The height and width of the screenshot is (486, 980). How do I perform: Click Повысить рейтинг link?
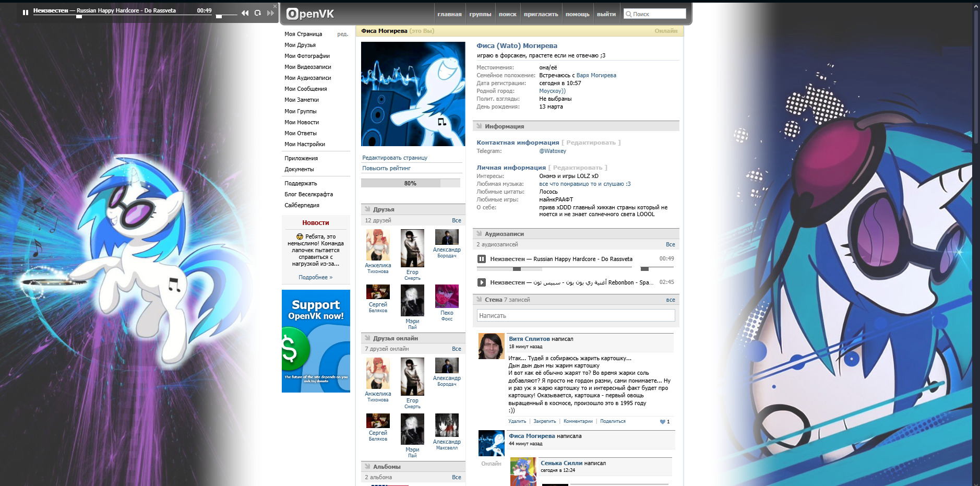click(x=386, y=168)
